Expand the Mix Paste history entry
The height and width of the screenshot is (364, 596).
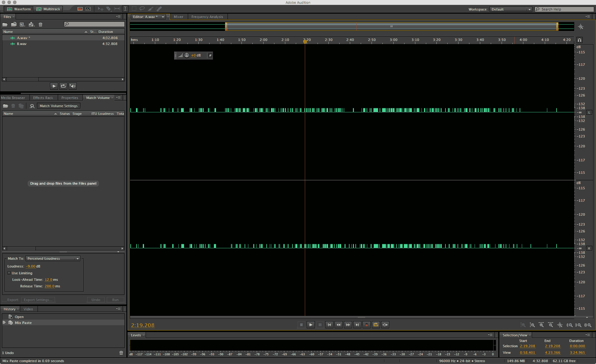click(x=4, y=323)
